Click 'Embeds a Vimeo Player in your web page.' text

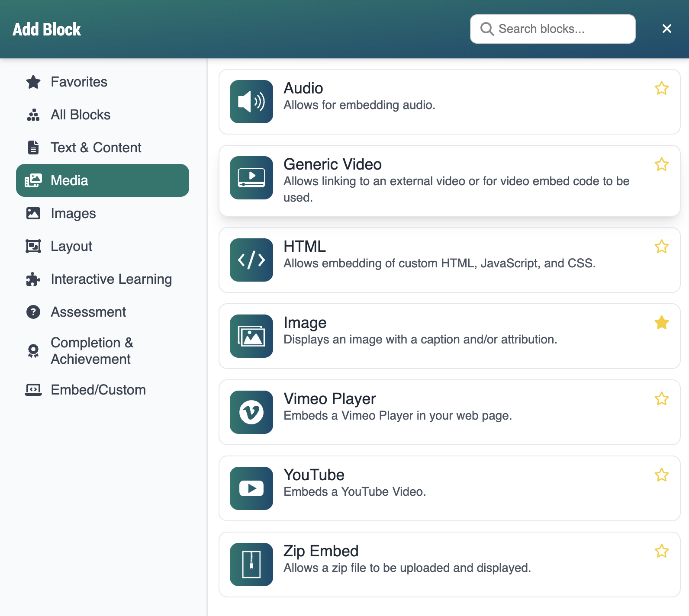tap(398, 416)
